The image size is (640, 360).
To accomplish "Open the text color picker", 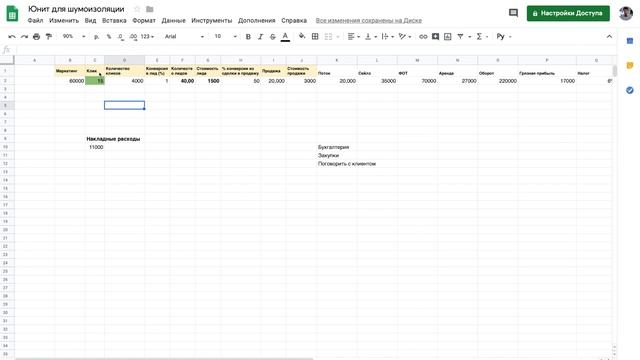I will point(285,37).
